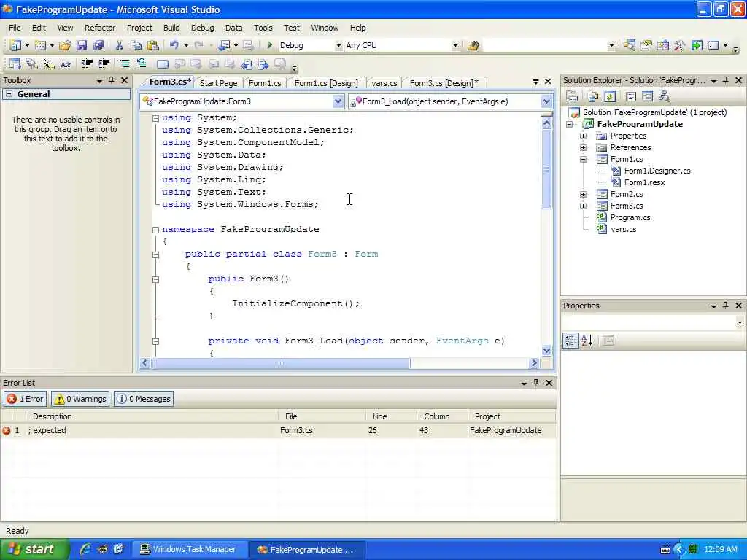Click the Find in Files icon
The height and width of the screenshot is (560, 747).
point(473,45)
